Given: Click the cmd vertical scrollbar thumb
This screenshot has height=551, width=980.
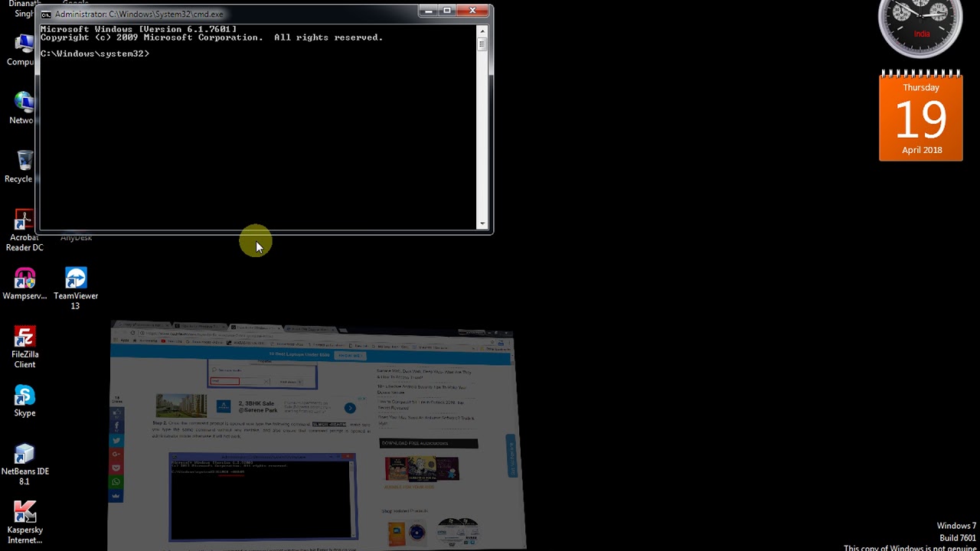Looking at the screenshot, I should [482, 44].
